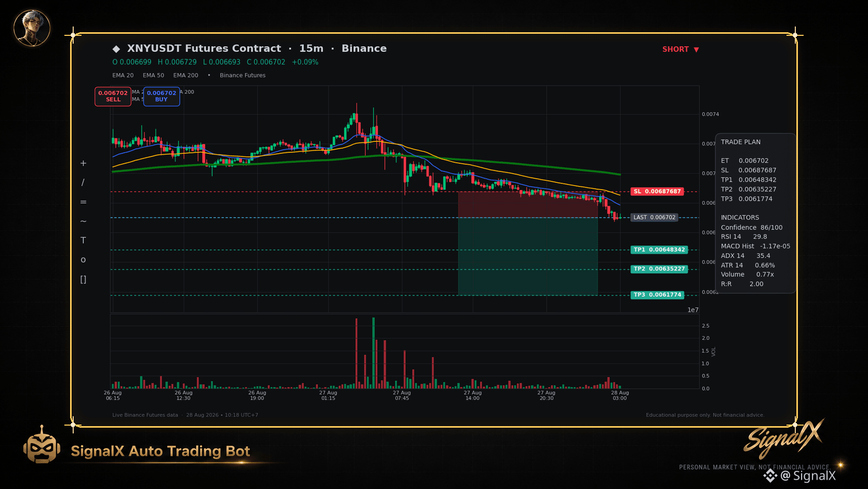868x489 pixels.
Task: Click the XNYUSDT Futures Contract title
Action: pos(204,48)
